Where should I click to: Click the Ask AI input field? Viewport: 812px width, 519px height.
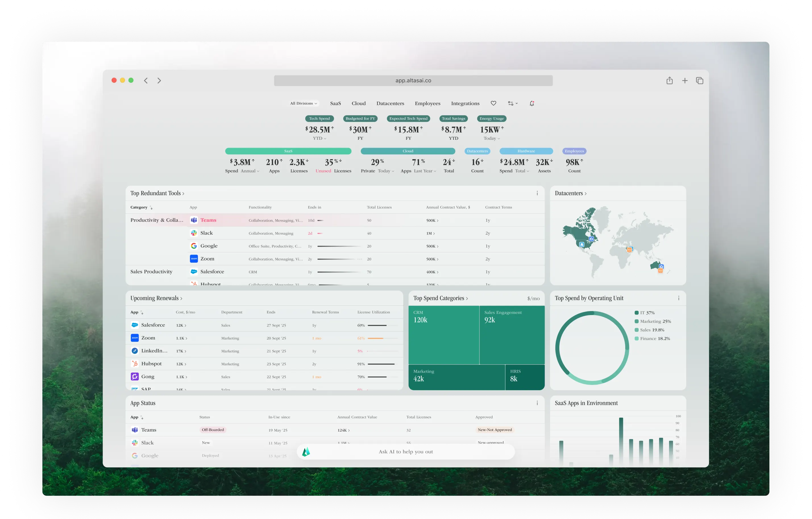(x=406, y=452)
